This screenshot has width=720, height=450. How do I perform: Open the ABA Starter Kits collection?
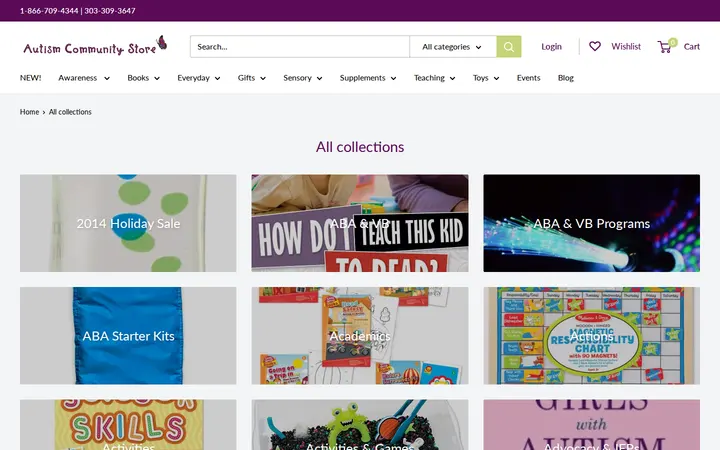(128, 336)
